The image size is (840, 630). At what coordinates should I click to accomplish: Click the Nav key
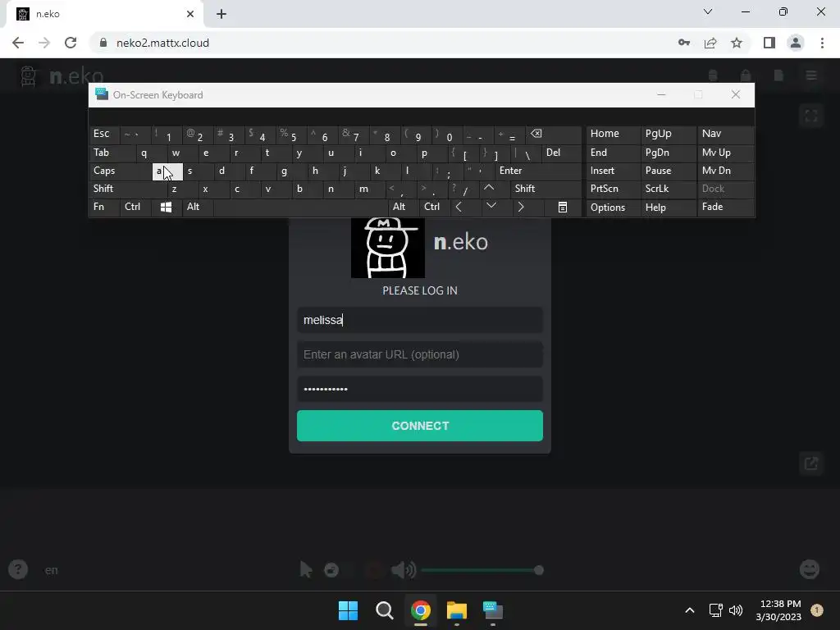click(725, 135)
